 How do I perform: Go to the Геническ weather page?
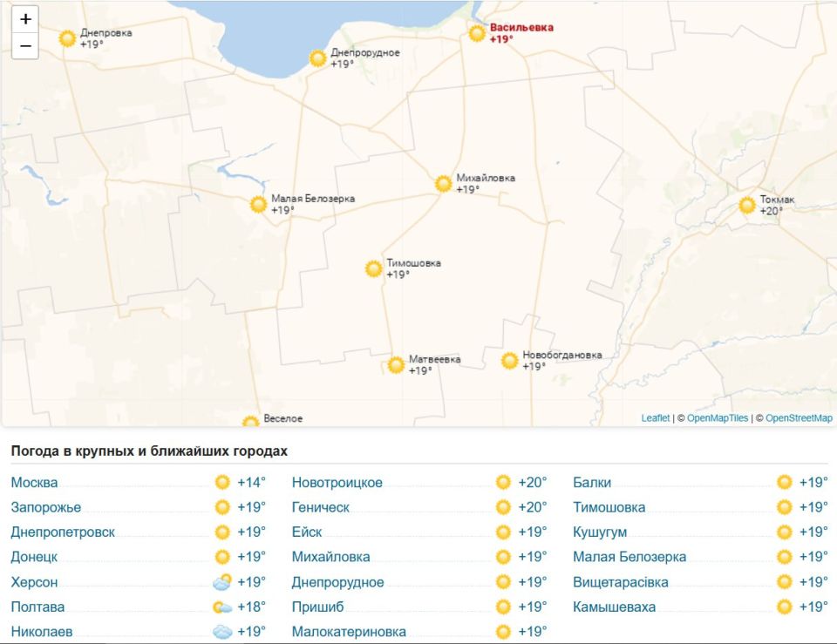click(x=321, y=507)
